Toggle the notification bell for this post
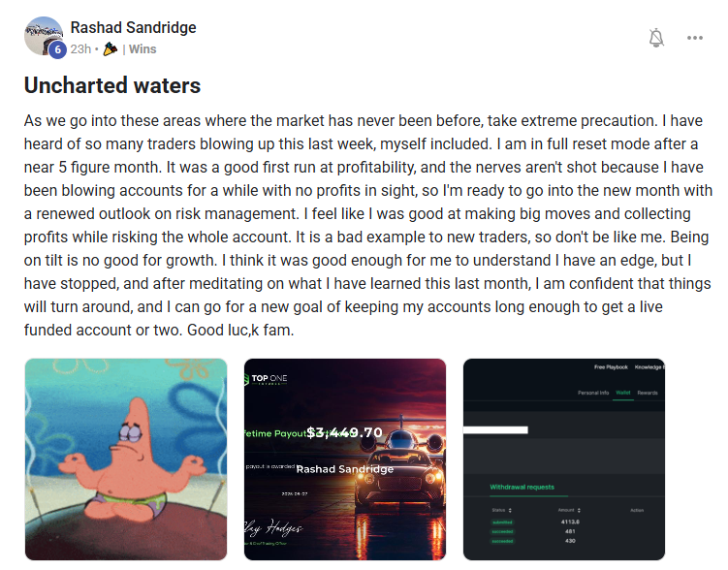Image resolution: width=728 pixels, height=570 pixels. pyautogui.click(x=656, y=38)
